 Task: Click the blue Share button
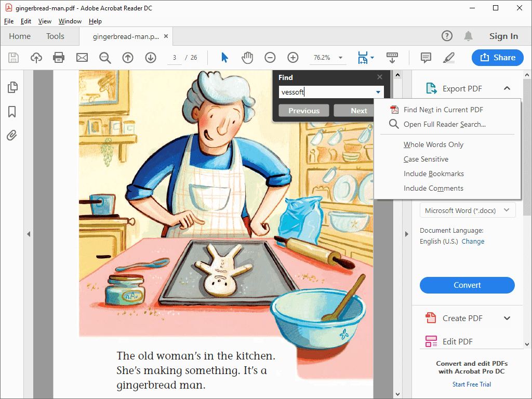497,58
